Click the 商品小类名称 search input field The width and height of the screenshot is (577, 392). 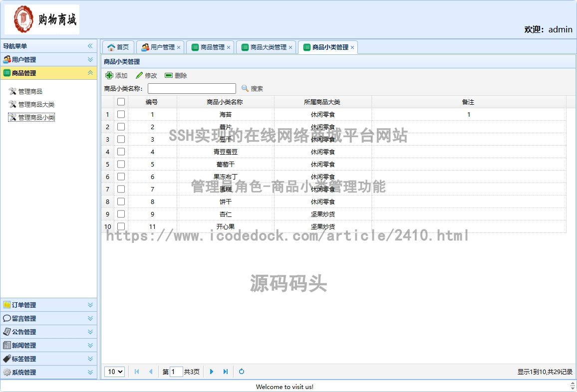coord(192,88)
